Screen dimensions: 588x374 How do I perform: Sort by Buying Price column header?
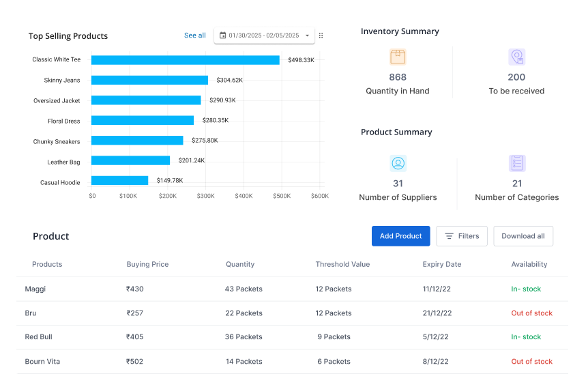click(147, 264)
